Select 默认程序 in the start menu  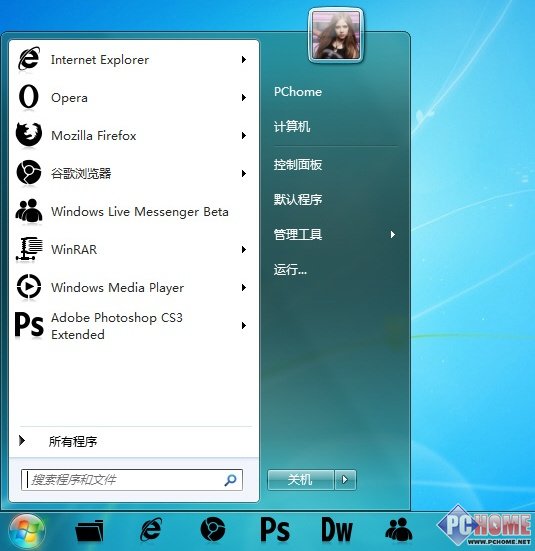pyautogui.click(x=298, y=199)
